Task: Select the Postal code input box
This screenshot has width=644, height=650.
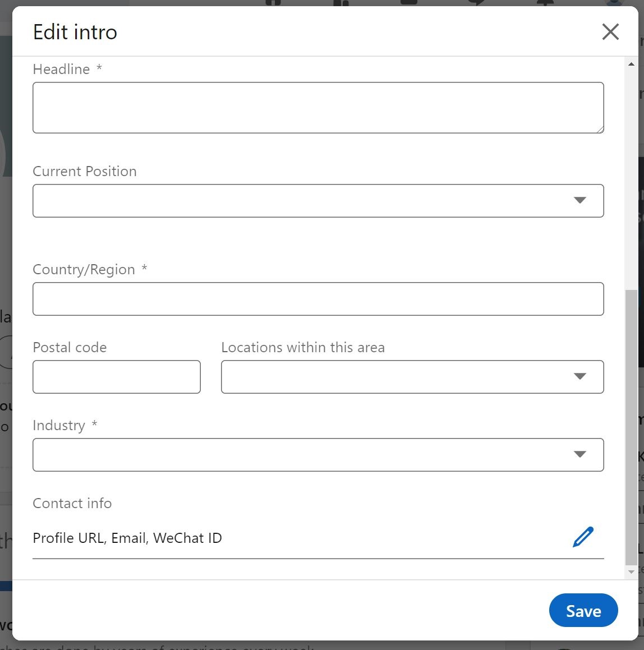Action: (117, 377)
